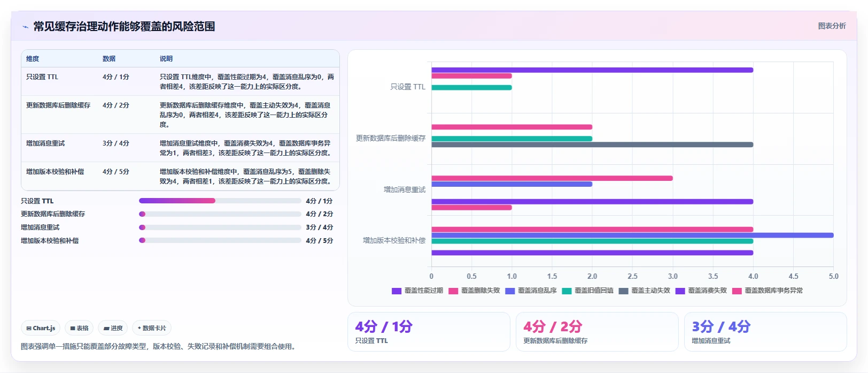Screen dimensions: 868x373
Task: Select the 只设置 TTL table row name
Action: (42, 77)
